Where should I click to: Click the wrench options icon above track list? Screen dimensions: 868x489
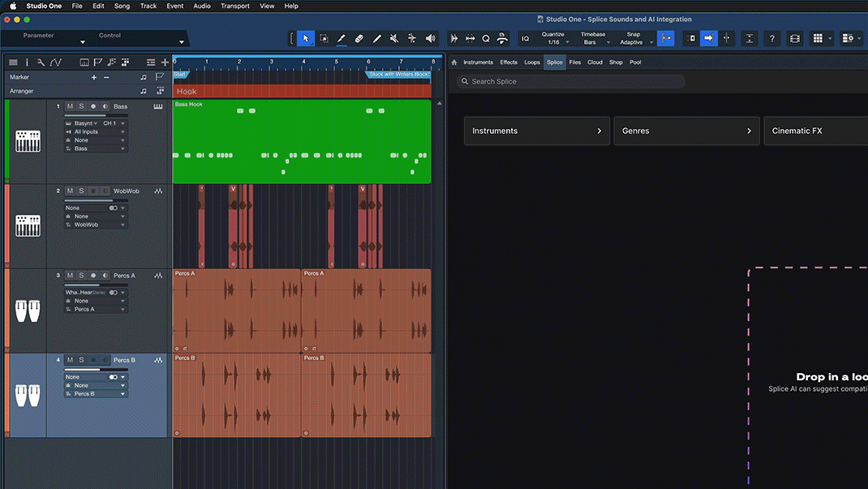(x=41, y=62)
